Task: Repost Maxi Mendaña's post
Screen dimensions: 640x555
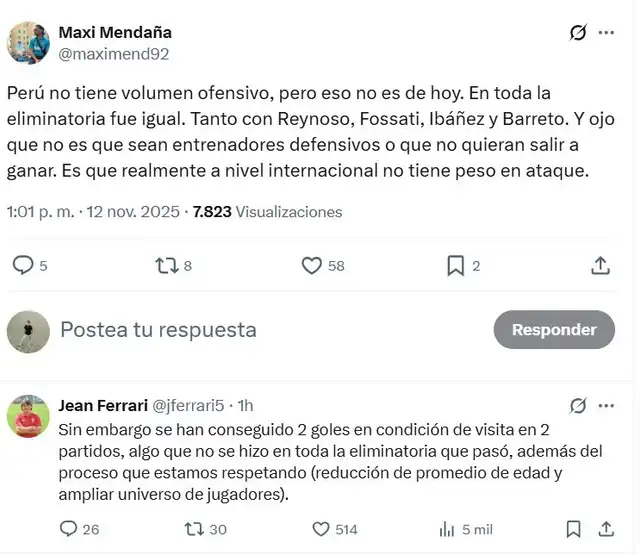Action: [165, 265]
